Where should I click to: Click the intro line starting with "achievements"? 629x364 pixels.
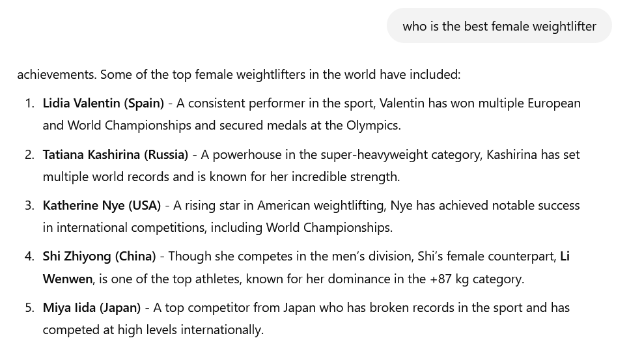pyautogui.click(x=238, y=74)
